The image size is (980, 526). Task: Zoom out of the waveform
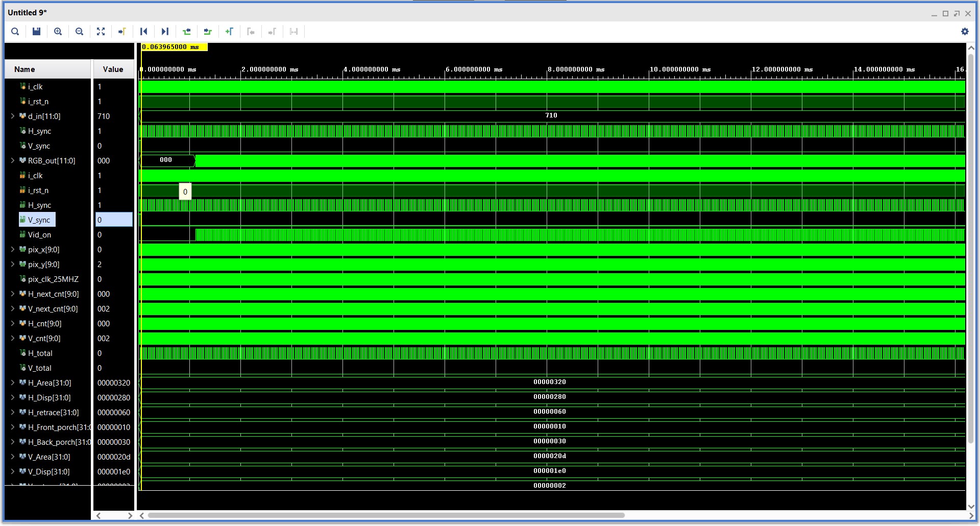tap(79, 32)
